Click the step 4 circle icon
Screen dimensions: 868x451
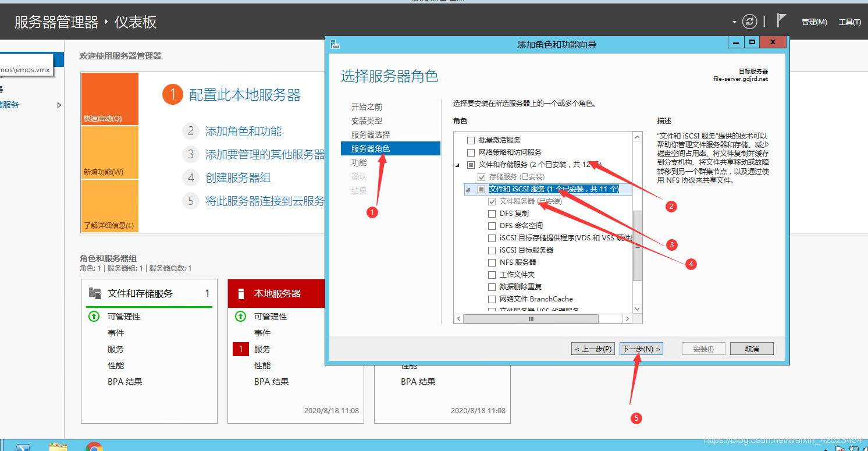[190, 177]
